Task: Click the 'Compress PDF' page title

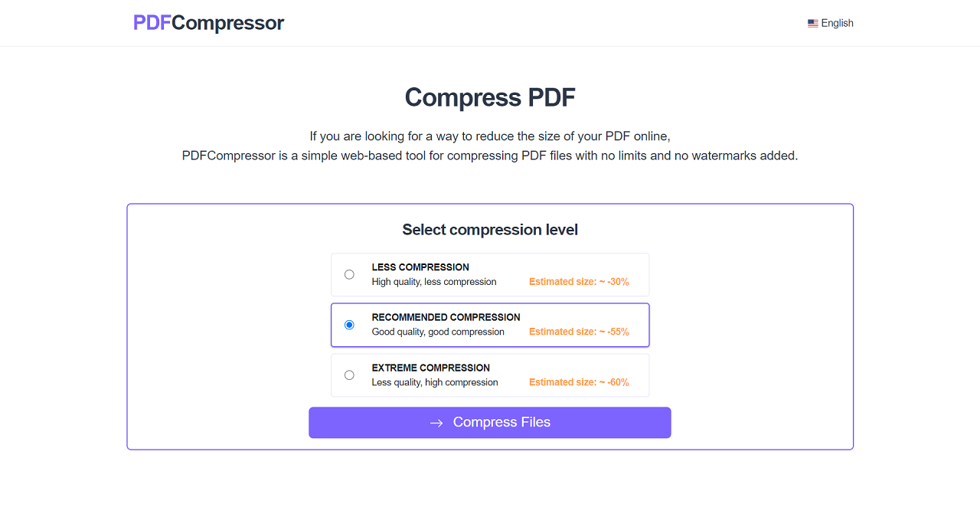Action: pyautogui.click(x=490, y=97)
